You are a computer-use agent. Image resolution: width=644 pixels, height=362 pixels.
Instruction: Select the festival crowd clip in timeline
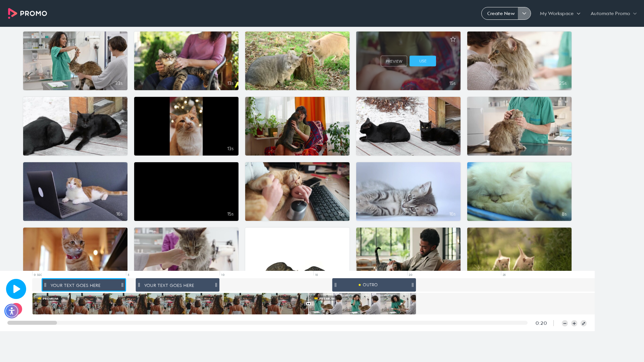[170, 304]
